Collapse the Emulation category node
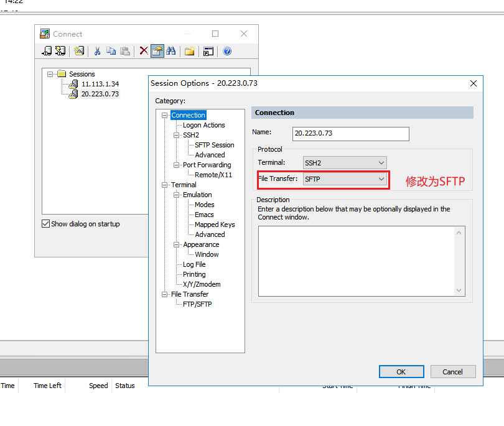The height and width of the screenshot is (426, 504). pos(176,195)
